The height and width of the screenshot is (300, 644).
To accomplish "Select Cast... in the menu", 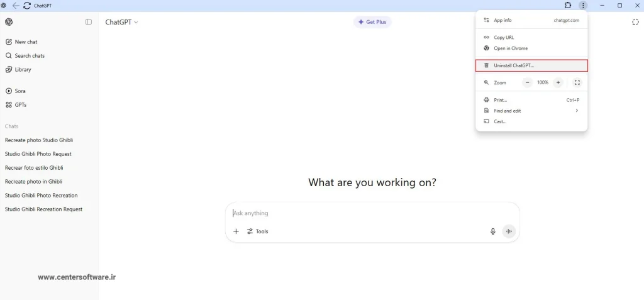I will 531,121.
